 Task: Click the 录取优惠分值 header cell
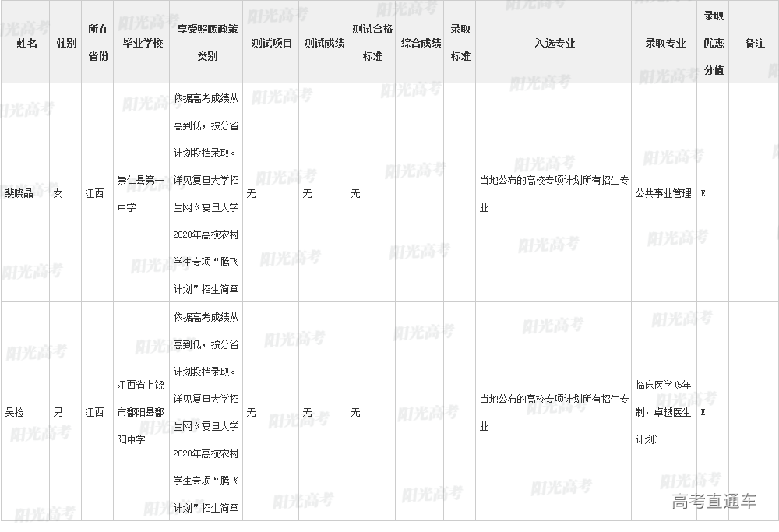tap(714, 44)
